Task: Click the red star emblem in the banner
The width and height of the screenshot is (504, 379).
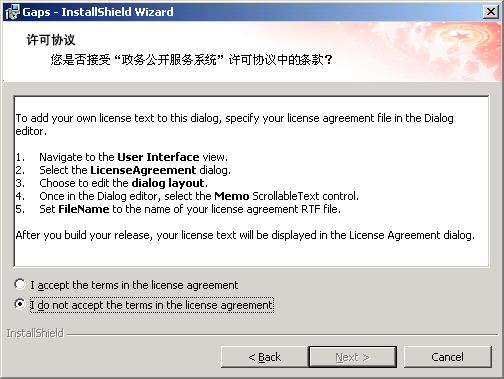Action: tap(462, 35)
